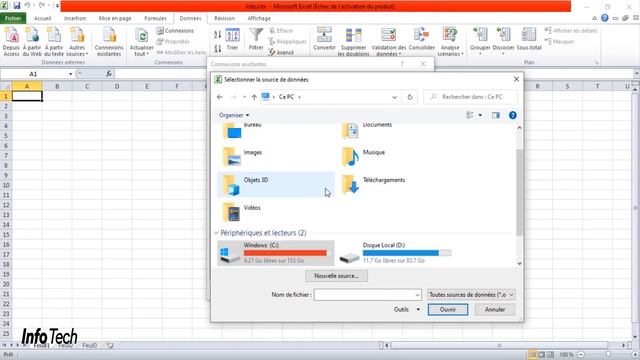Toggle the preview pane icon

(496, 116)
